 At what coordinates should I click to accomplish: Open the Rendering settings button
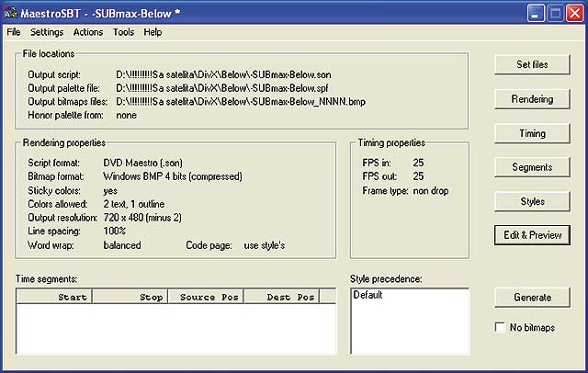coord(532,99)
